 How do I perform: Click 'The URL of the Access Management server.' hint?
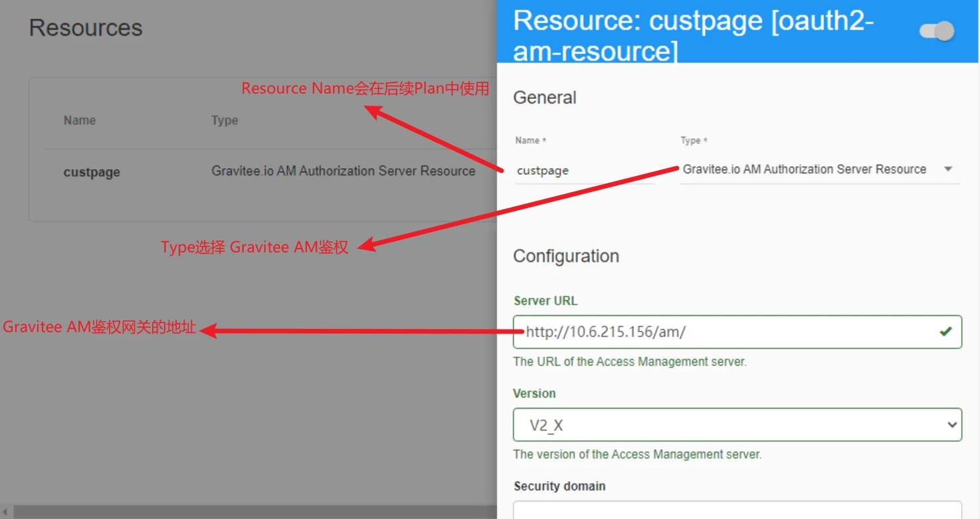(x=630, y=362)
